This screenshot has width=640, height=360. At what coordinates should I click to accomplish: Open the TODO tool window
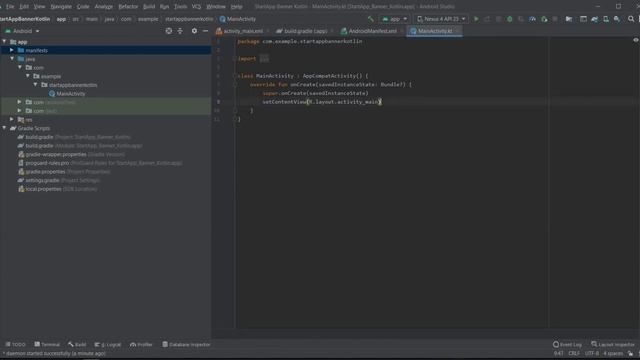16,344
